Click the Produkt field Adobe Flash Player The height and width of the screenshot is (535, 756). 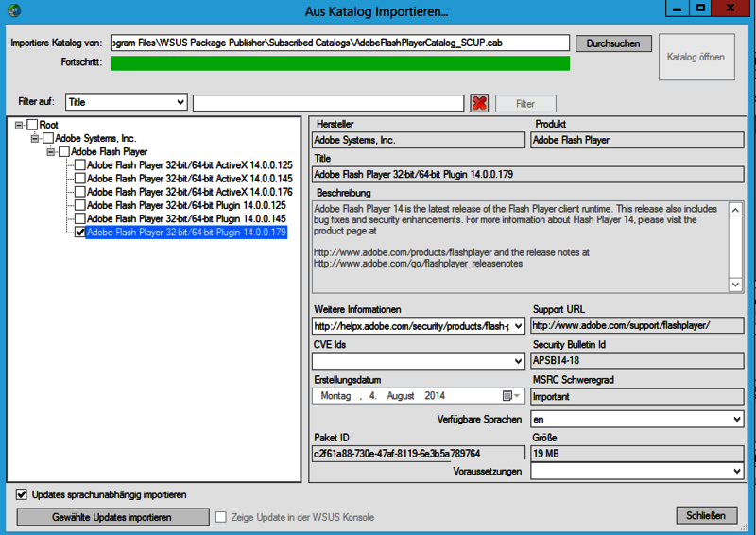637,141
